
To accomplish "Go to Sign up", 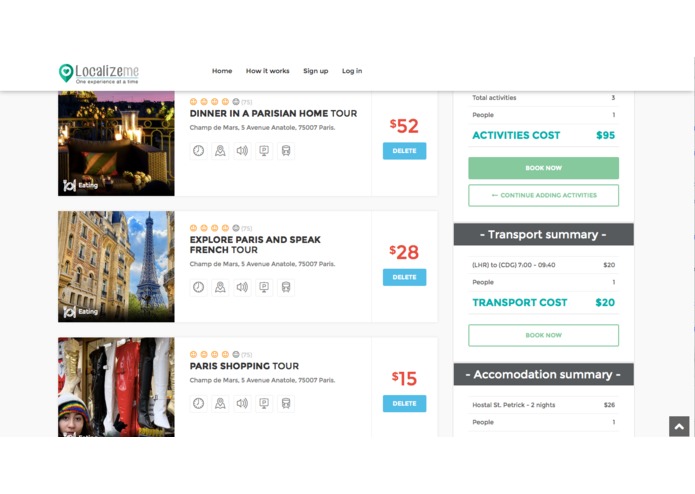I will click(x=316, y=71).
